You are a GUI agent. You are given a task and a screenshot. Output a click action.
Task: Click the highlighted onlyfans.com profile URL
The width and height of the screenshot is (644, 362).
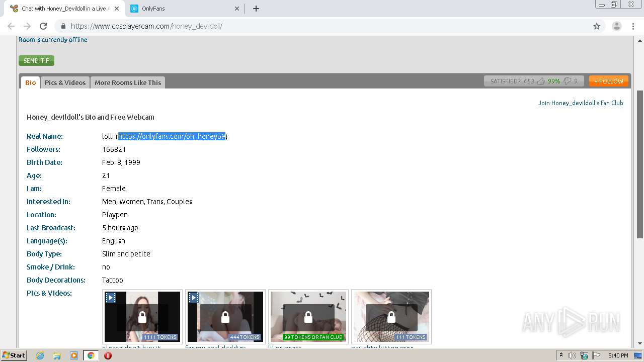click(x=172, y=136)
